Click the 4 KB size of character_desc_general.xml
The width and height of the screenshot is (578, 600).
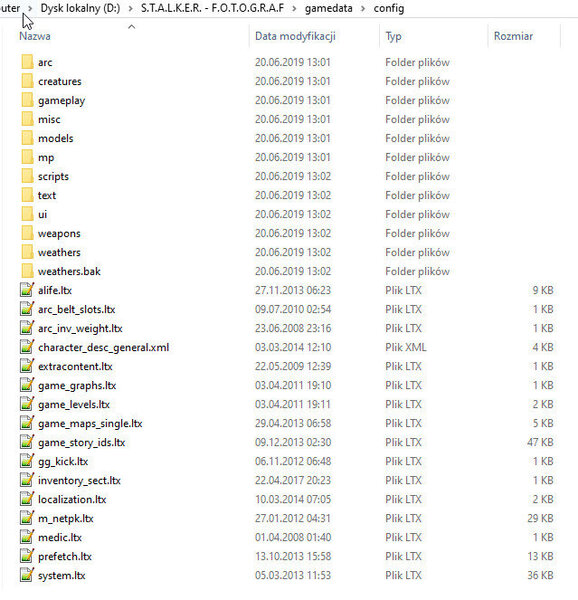pos(543,347)
